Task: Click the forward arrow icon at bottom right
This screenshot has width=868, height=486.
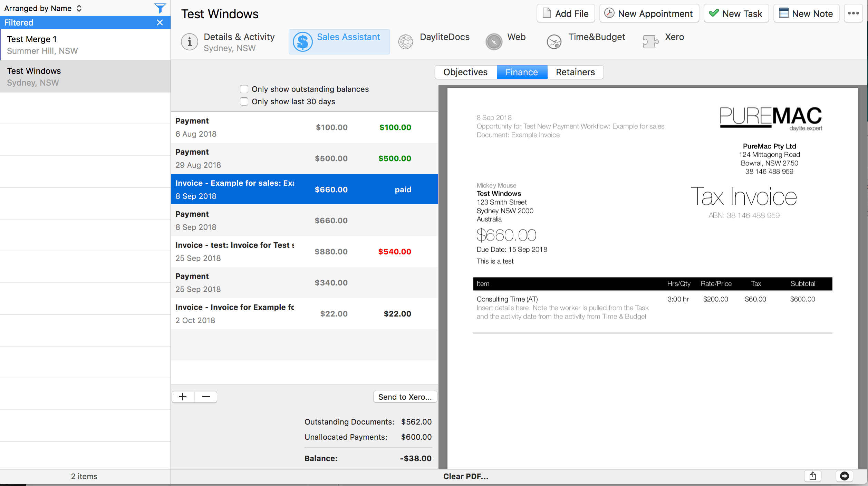Action: click(x=845, y=476)
